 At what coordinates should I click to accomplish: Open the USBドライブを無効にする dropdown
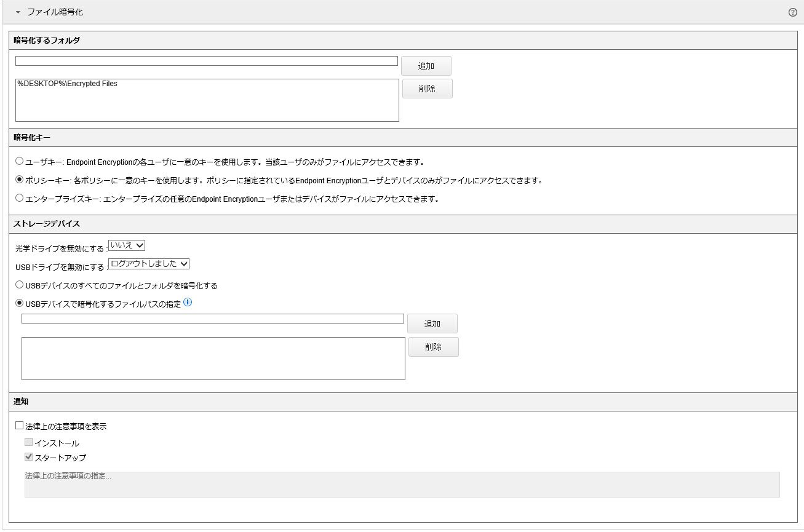(149, 264)
